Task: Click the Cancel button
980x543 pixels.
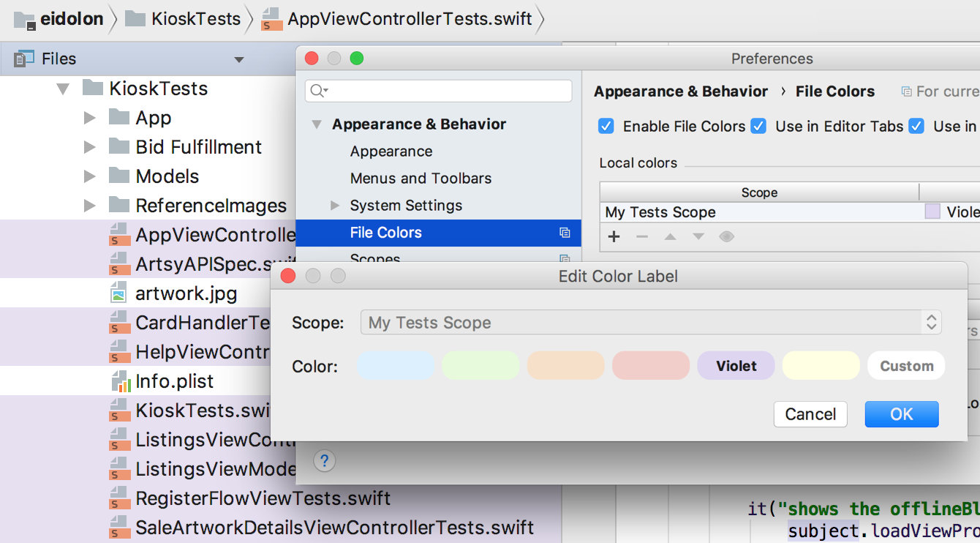Action: point(810,414)
